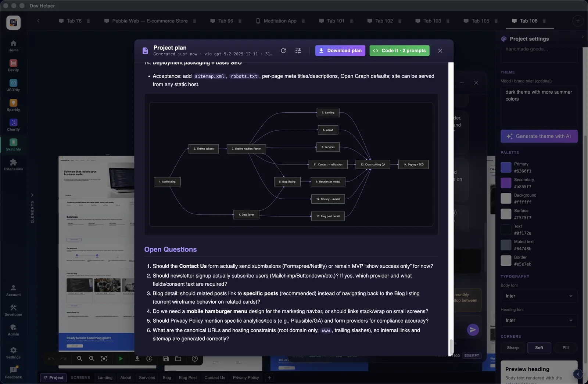This screenshot has width=588, height=384.
Task: Click the Mood / brand brief text field
Action: (539, 106)
